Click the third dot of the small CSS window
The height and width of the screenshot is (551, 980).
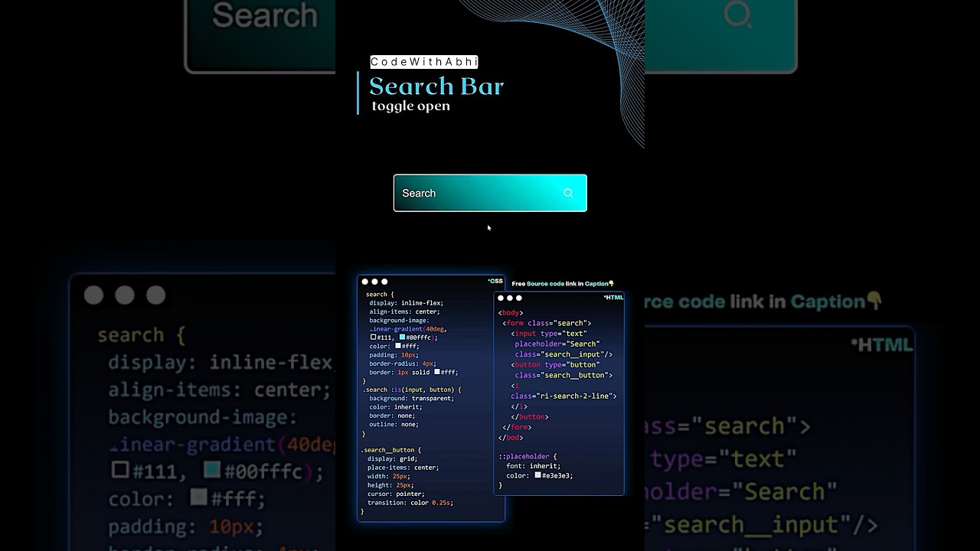(x=384, y=282)
